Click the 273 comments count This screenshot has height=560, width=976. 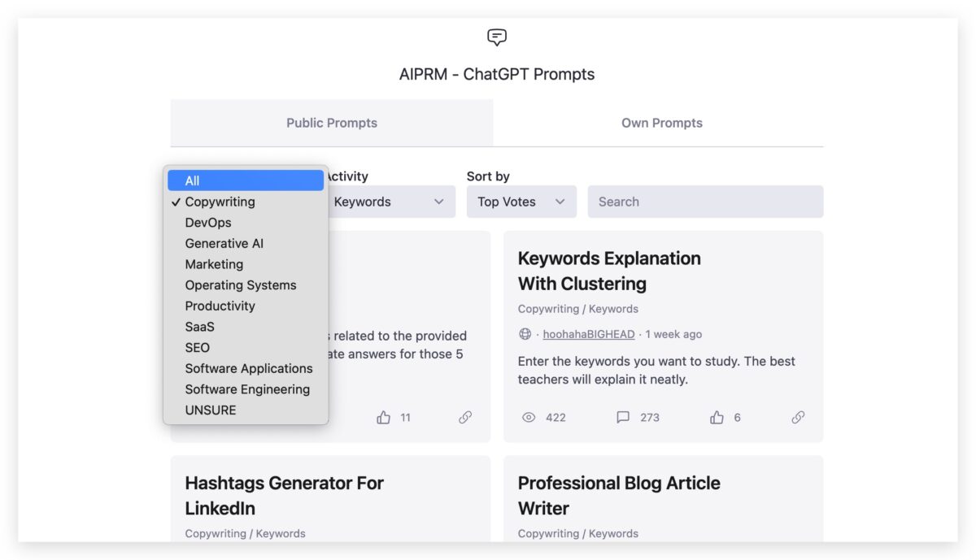coord(650,417)
